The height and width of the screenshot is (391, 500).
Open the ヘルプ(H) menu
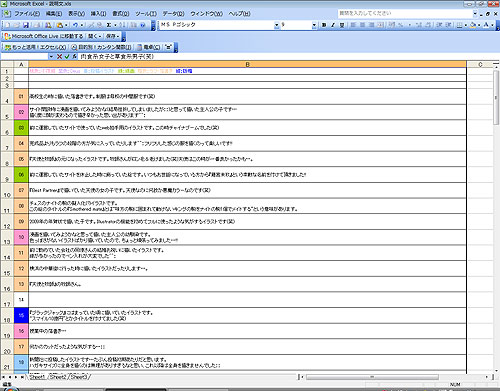point(239,14)
